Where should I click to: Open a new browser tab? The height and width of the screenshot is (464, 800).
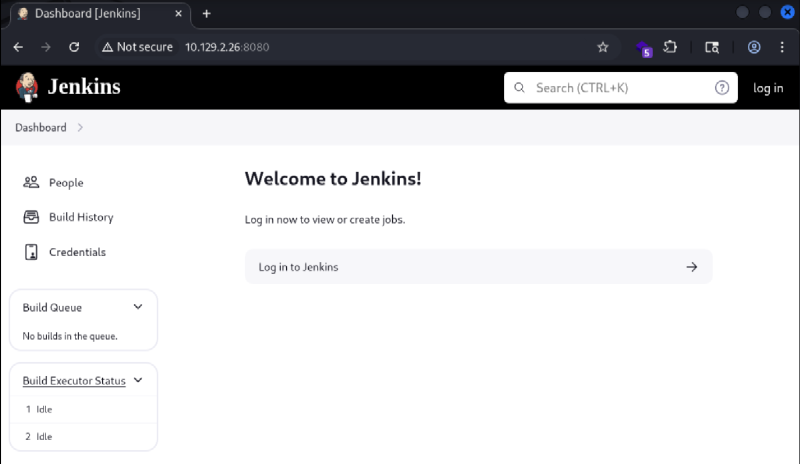pyautogui.click(x=207, y=14)
